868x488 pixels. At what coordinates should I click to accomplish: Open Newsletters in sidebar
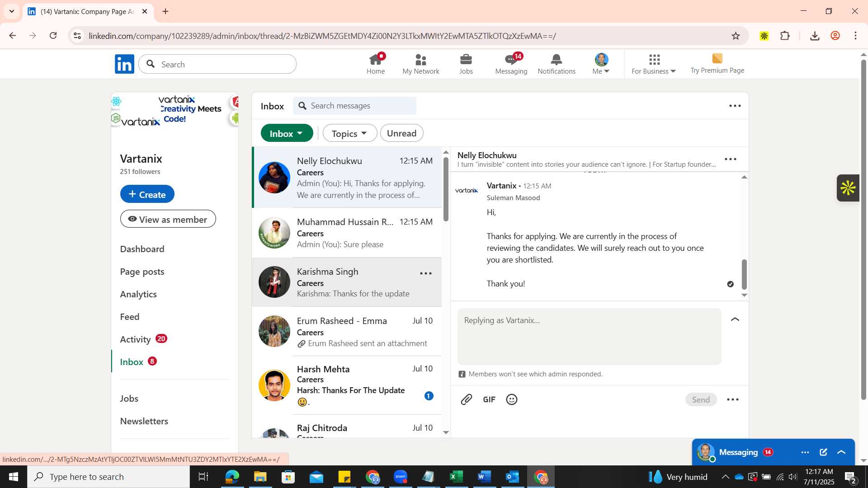tap(144, 421)
